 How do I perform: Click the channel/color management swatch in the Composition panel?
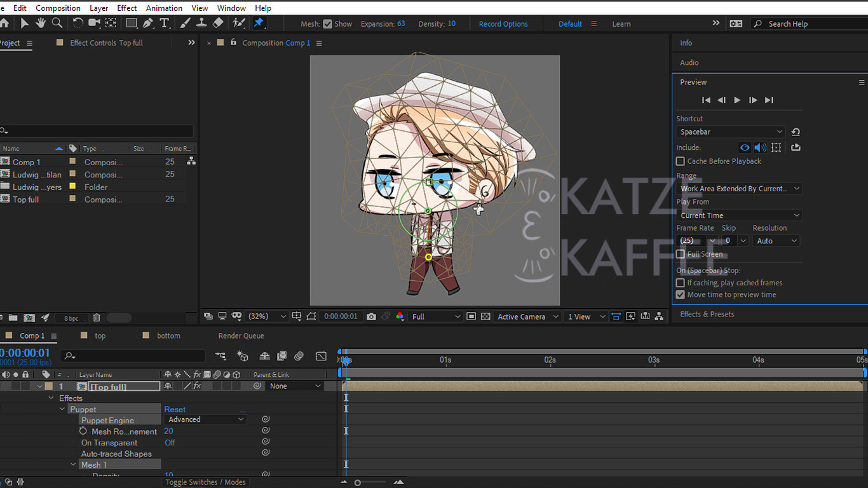click(x=400, y=316)
